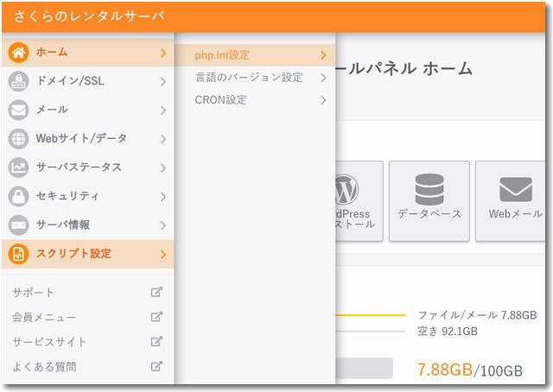
Task: Click chevron next to 言語のバージョン設定
Action: pos(323,78)
